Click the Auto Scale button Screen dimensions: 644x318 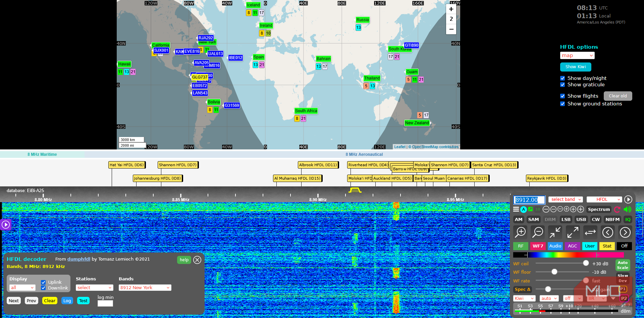(623, 265)
